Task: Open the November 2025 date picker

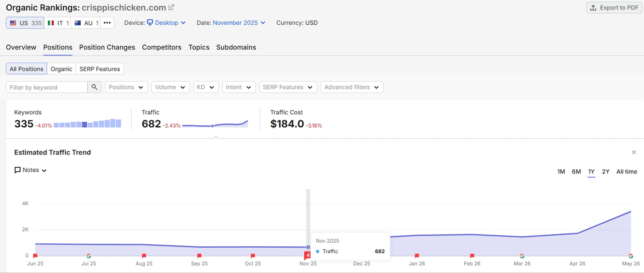Action: click(x=239, y=23)
